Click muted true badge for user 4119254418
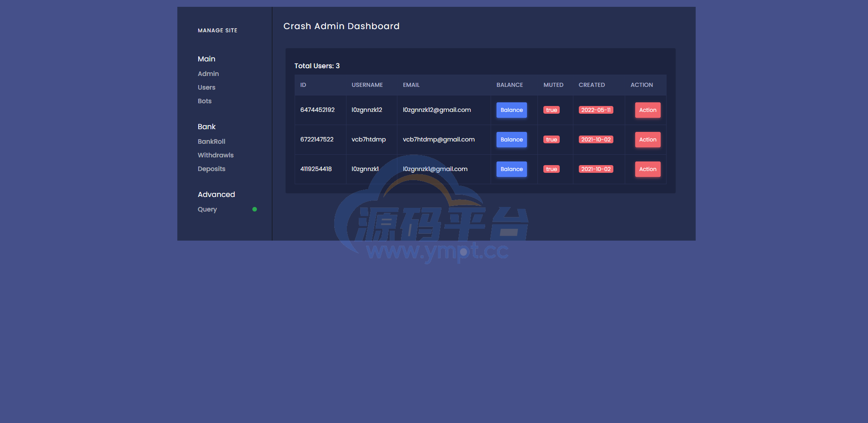This screenshot has height=423, width=868. (552, 169)
